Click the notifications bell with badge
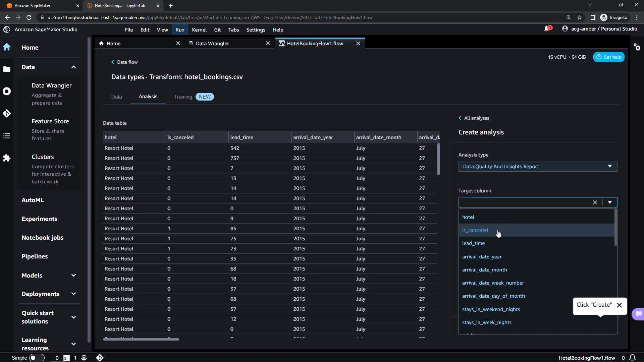 [547, 29]
